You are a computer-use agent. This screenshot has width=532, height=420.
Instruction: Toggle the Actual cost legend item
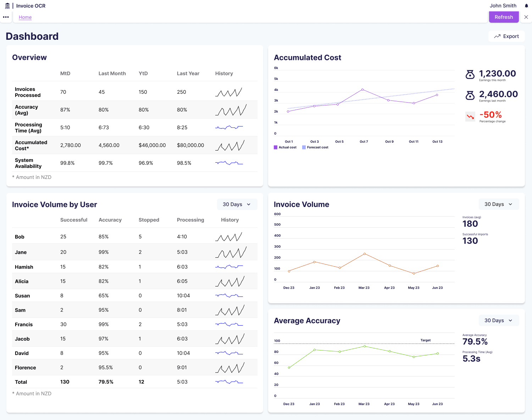tap(285, 147)
